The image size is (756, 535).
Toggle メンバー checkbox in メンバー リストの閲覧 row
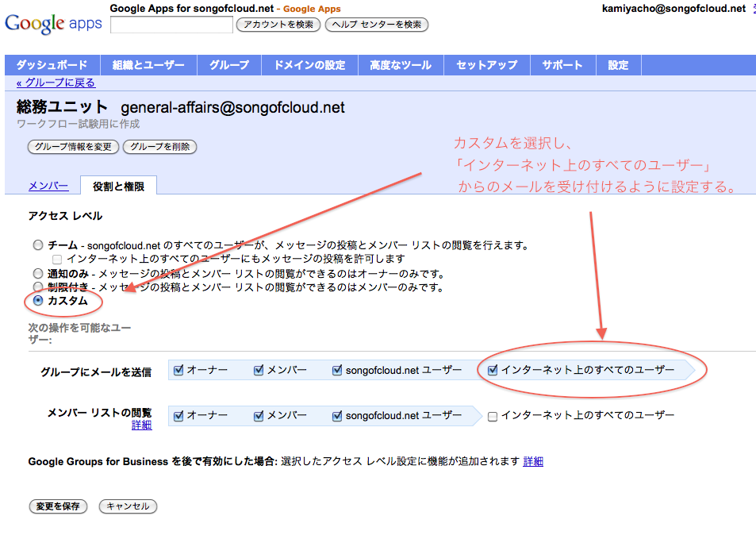coord(259,415)
